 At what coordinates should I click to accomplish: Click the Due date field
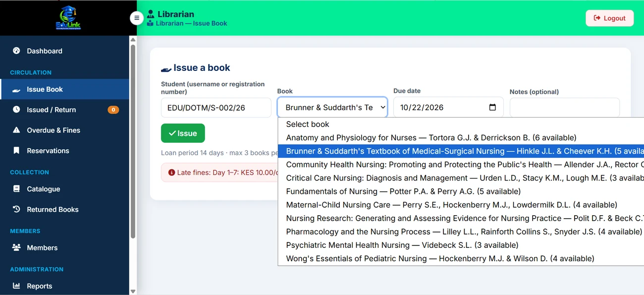(448, 107)
